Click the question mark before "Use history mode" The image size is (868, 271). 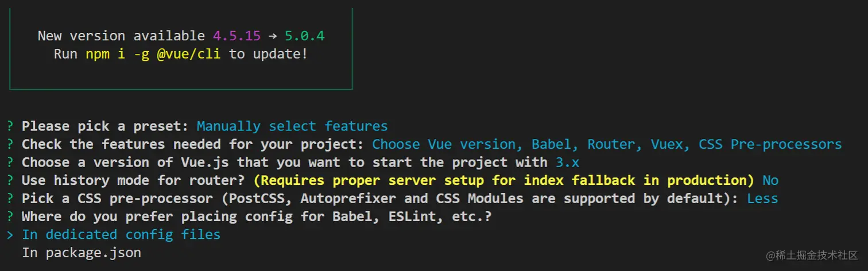(10, 180)
